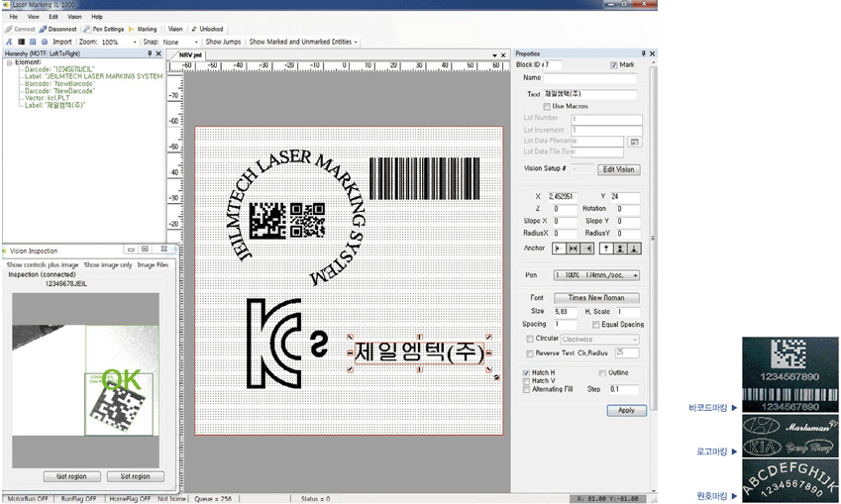The image size is (841, 504).
Task: Open the View menu
Action: click(x=34, y=17)
